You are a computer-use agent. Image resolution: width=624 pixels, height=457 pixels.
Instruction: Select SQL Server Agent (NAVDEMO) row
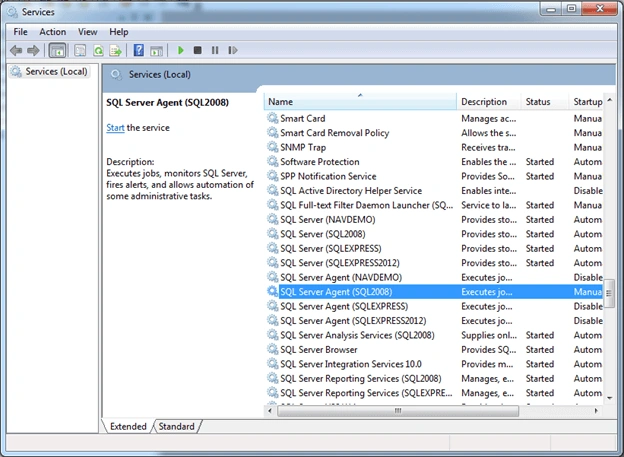pyautogui.click(x=434, y=277)
